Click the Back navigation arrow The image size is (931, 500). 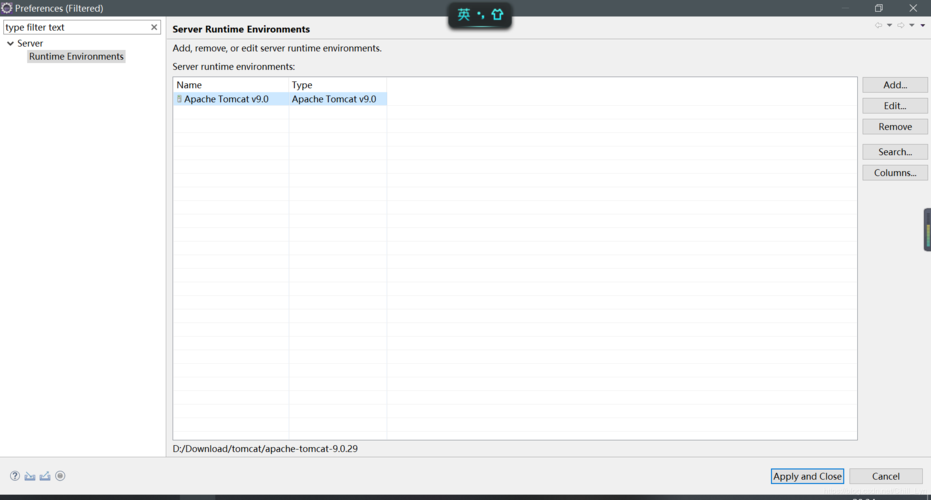click(x=878, y=25)
